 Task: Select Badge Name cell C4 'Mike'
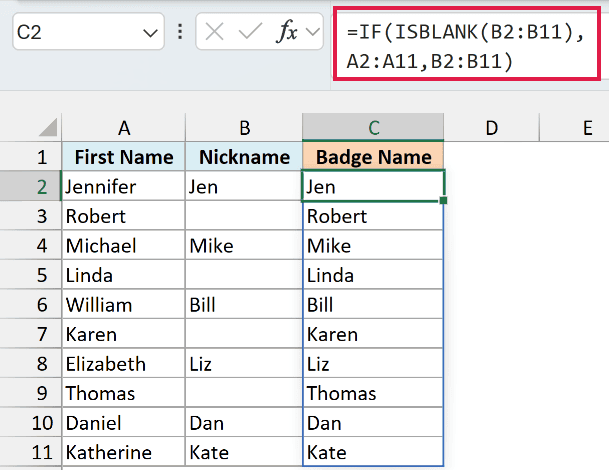tap(373, 245)
